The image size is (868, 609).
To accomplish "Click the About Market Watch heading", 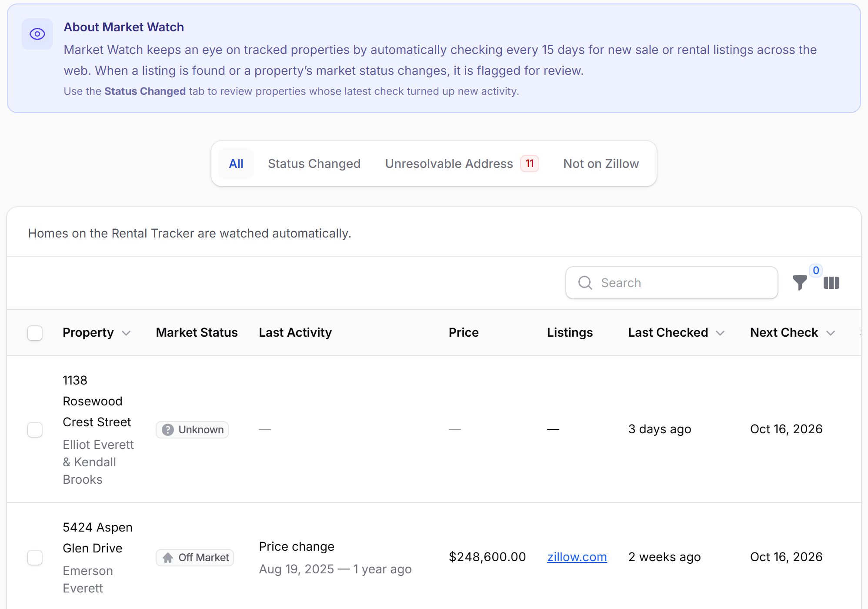I will (124, 27).
